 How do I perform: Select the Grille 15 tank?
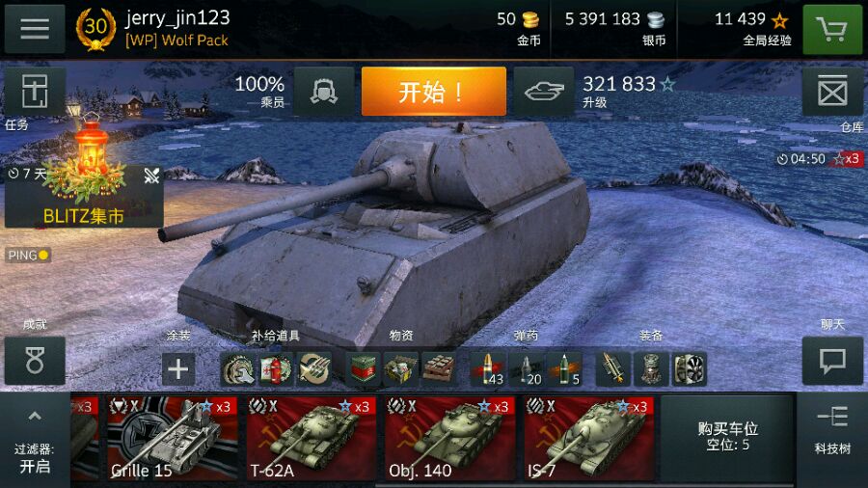(x=173, y=438)
